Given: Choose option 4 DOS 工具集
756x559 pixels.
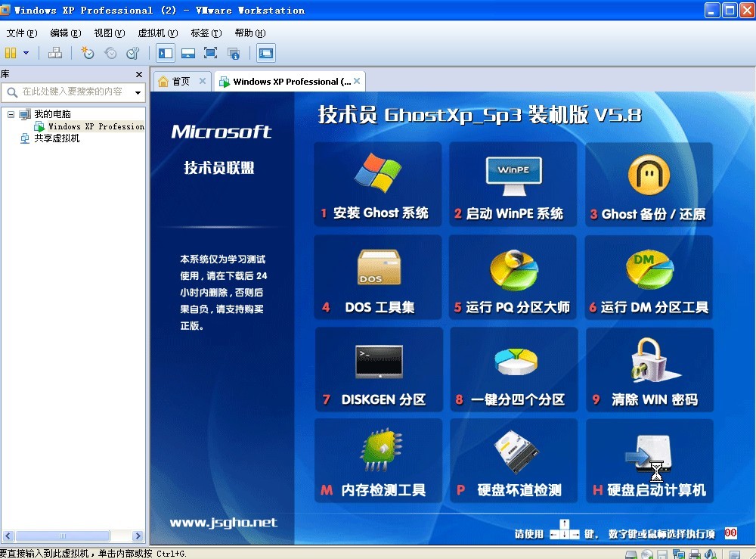Looking at the screenshot, I should pos(377,278).
